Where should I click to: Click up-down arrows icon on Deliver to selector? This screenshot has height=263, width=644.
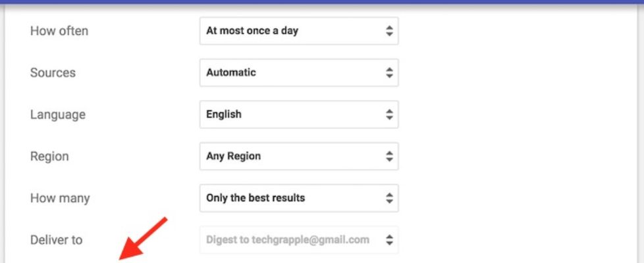[x=389, y=240]
